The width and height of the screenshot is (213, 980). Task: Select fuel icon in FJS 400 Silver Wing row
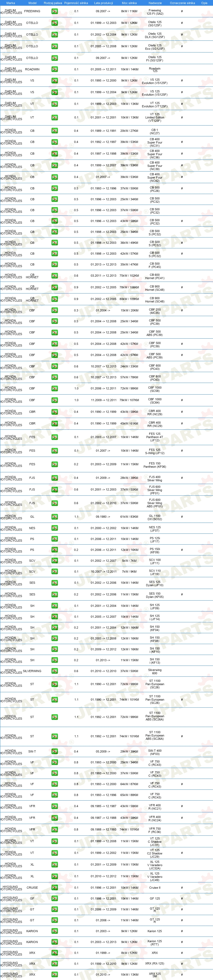(x=54, y=478)
